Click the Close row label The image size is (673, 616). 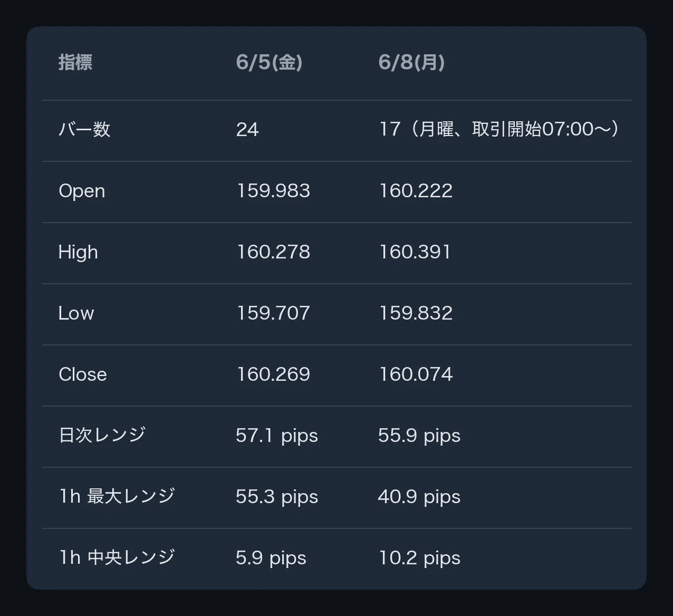pyautogui.click(x=83, y=374)
